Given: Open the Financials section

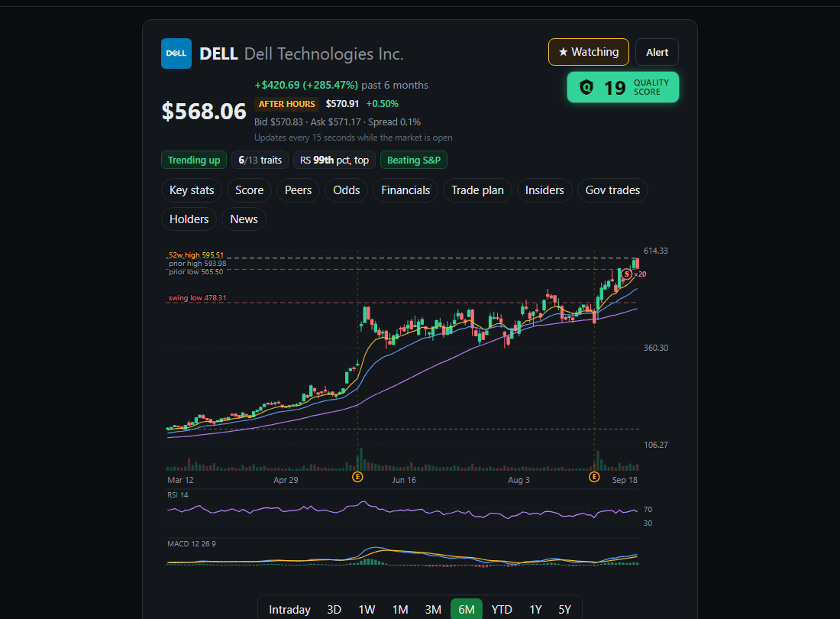Looking at the screenshot, I should click(405, 190).
